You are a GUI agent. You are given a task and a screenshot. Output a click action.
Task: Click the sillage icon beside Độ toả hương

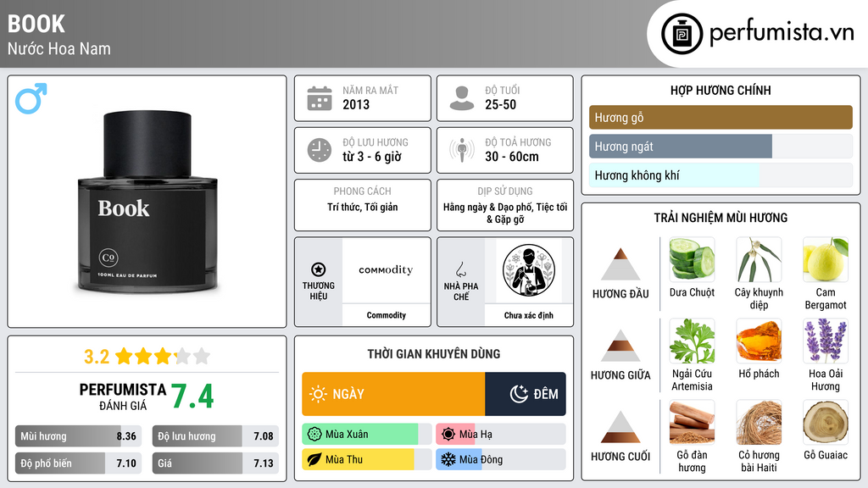462,150
